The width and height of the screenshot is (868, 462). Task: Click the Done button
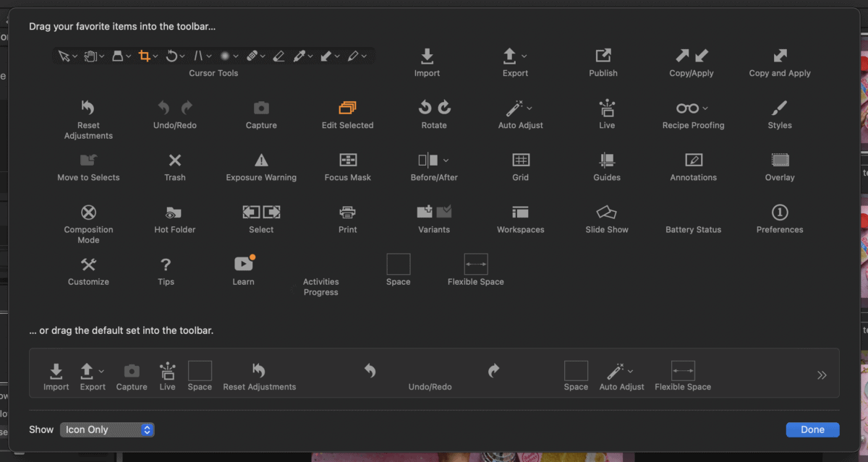coord(812,429)
